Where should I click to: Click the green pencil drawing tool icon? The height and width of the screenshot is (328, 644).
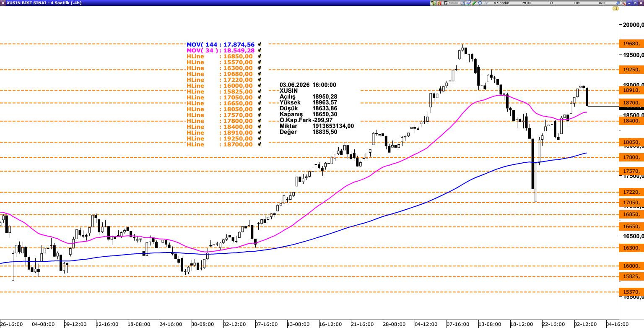(x=474, y=3)
